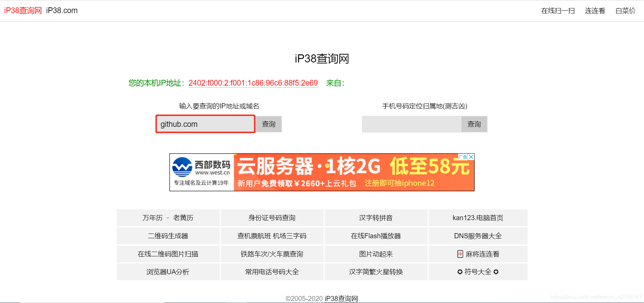The image size is (644, 303).
Task: Open kan123.电脑首页
Action: pos(478,218)
